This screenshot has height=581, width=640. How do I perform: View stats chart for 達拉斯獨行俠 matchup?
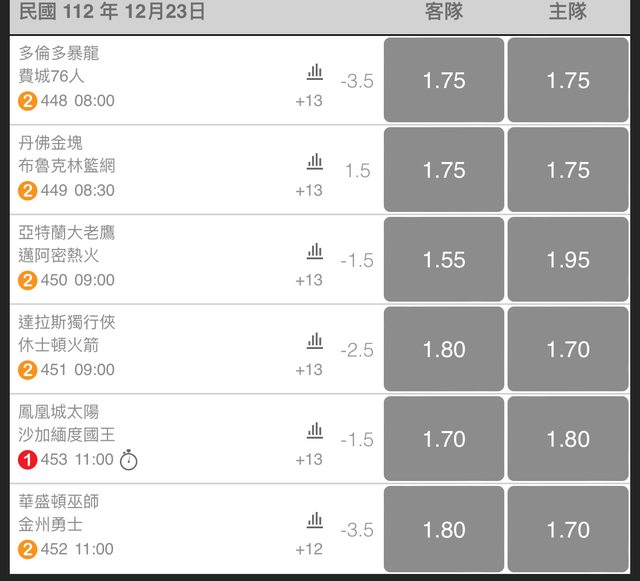pyautogui.click(x=315, y=341)
